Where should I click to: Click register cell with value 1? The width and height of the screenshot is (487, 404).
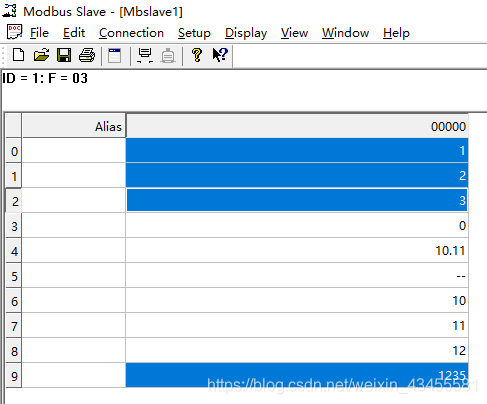[x=297, y=150]
